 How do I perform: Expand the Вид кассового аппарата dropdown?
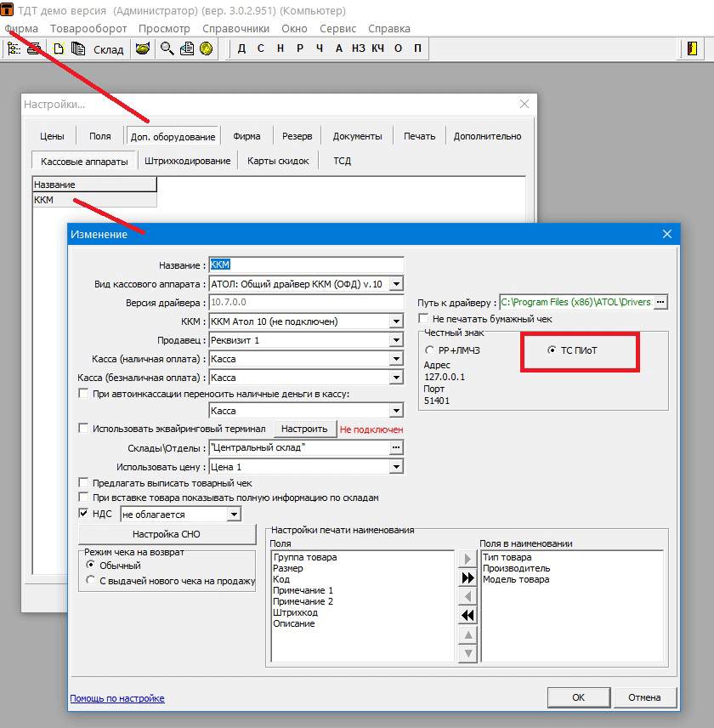click(x=396, y=284)
